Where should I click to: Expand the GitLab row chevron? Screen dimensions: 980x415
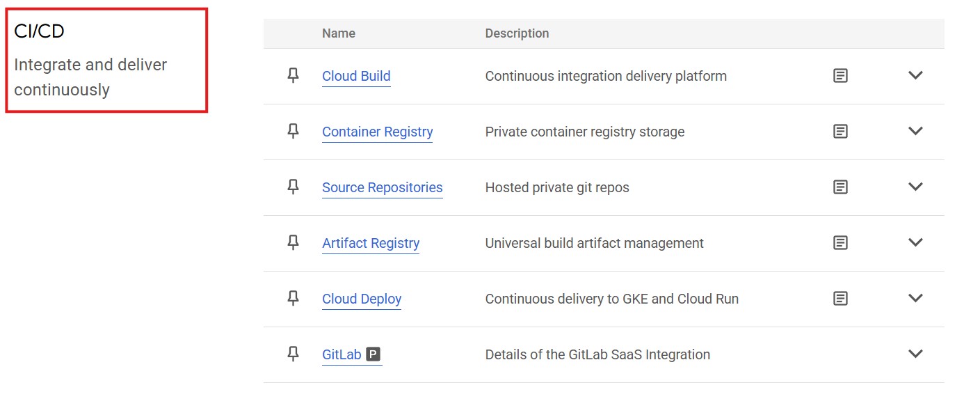point(915,354)
